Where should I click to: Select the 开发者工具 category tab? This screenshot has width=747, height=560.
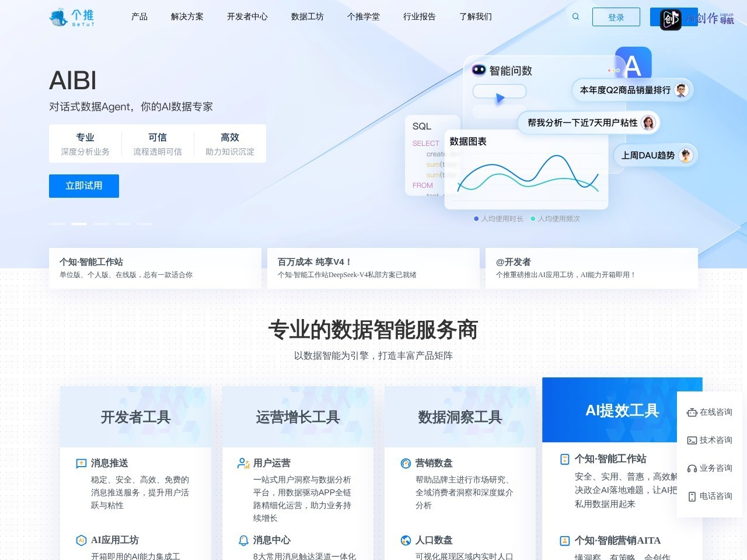point(135,417)
